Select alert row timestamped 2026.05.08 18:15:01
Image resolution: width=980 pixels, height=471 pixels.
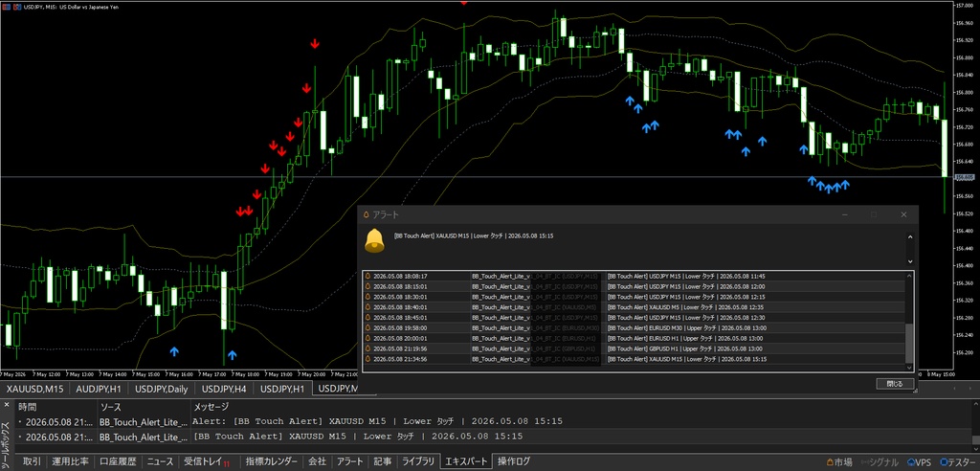click(634, 286)
